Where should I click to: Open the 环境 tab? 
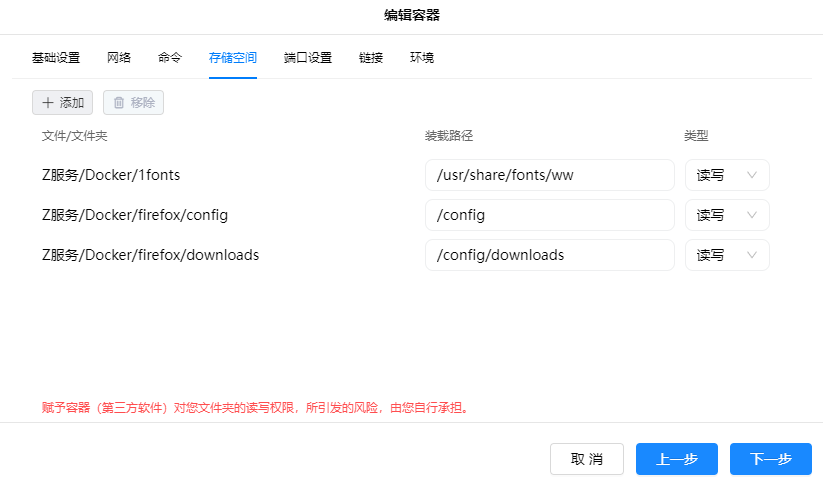tap(422, 58)
